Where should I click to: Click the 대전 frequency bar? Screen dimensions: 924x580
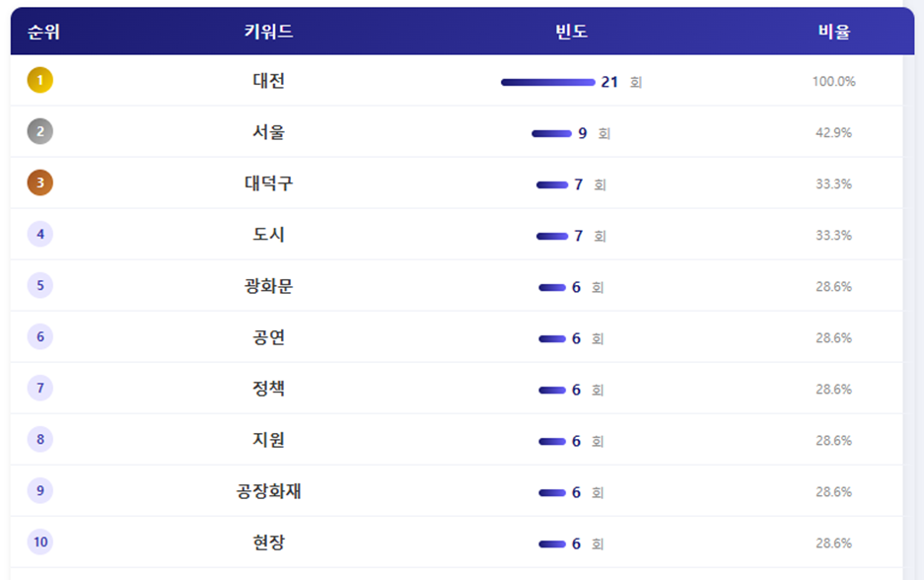click(x=547, y=82)
